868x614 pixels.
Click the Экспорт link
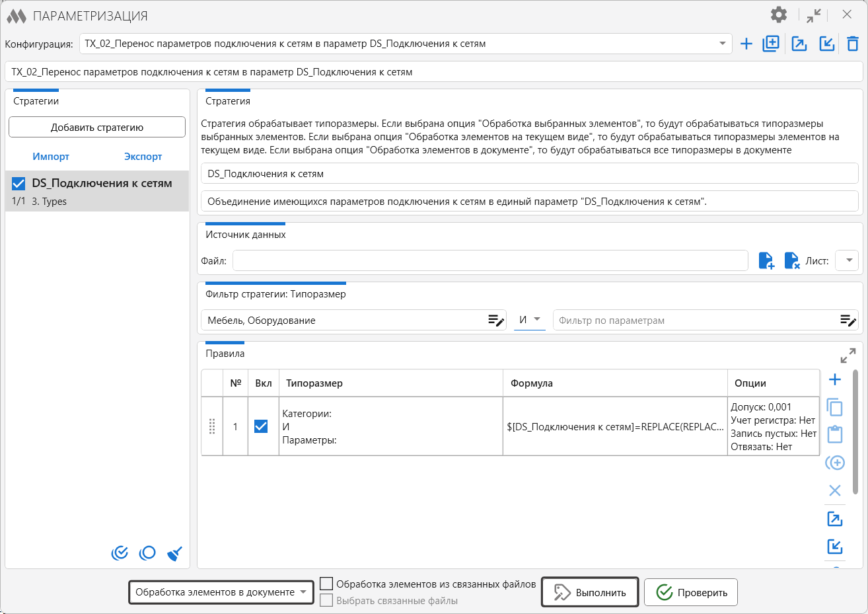(x=143, y=157)
